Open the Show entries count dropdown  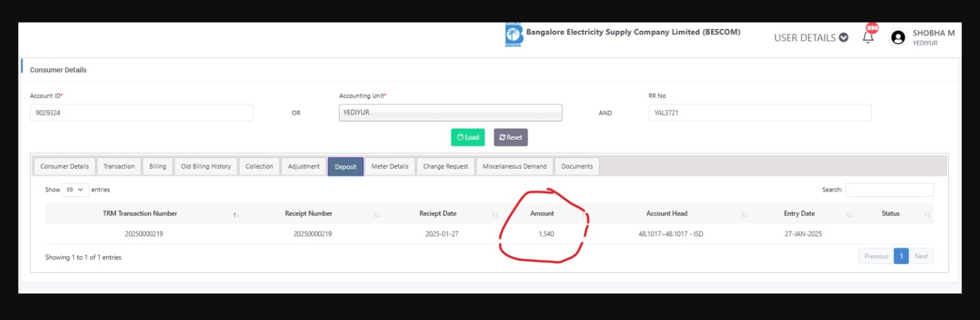75,190
